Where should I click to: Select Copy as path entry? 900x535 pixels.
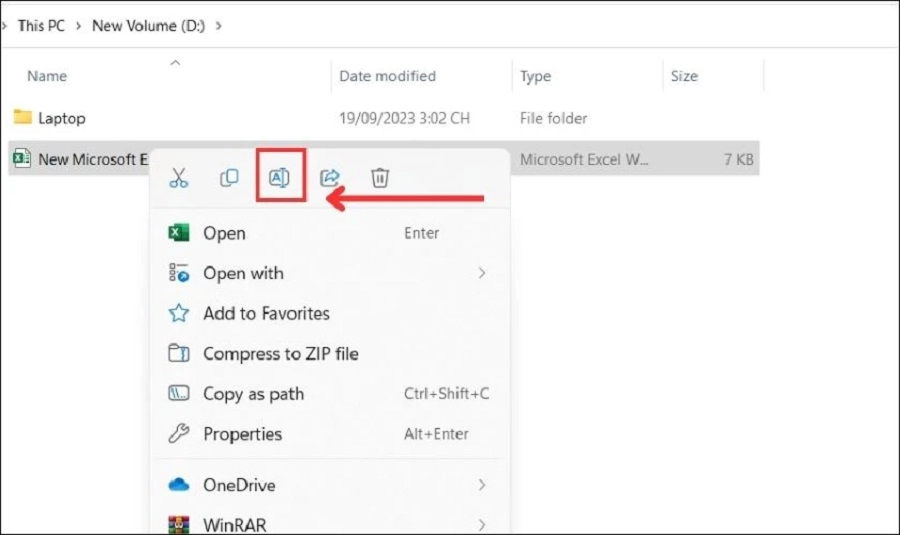click(x=329, y=394)
